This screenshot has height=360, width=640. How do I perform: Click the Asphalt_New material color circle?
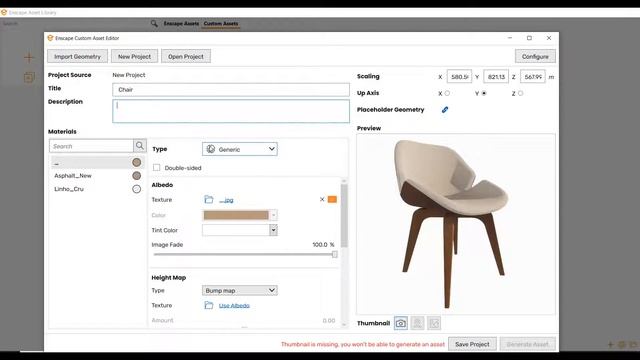coord(137,176)
